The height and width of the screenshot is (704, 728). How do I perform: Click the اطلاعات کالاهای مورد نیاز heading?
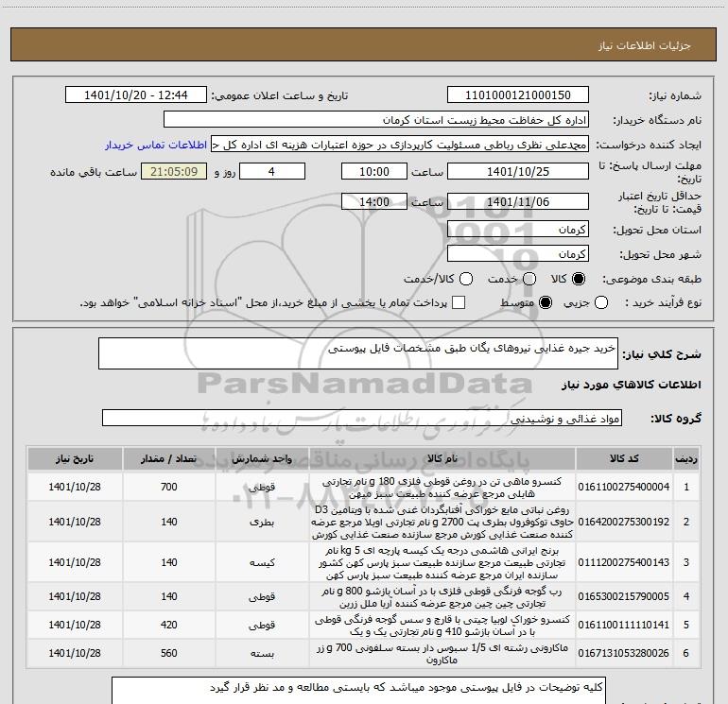pos(632,385)
